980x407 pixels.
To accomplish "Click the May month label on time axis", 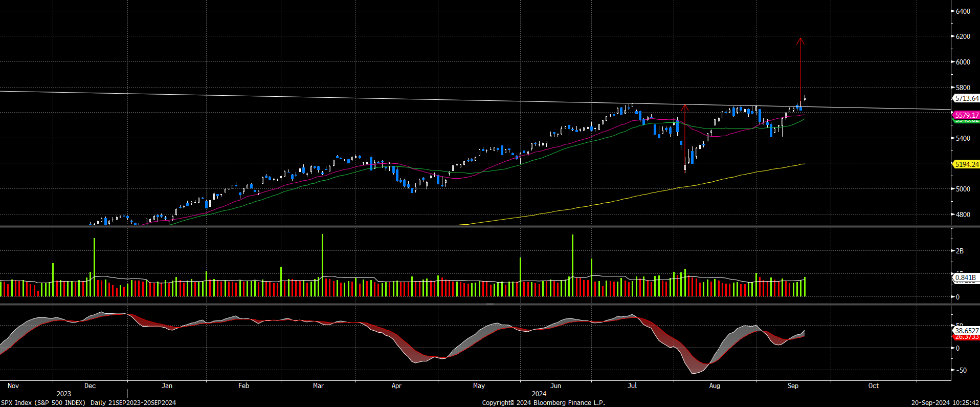I will click(479, 385).
